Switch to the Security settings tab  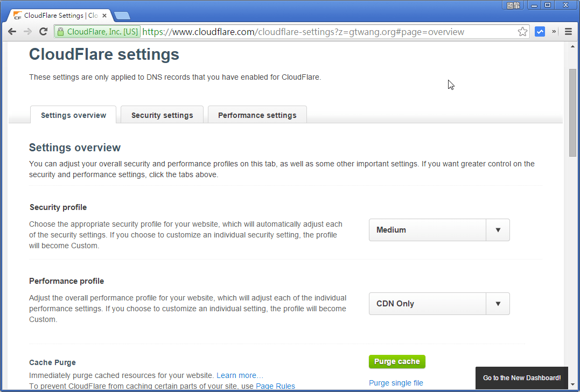click(162, 115)
